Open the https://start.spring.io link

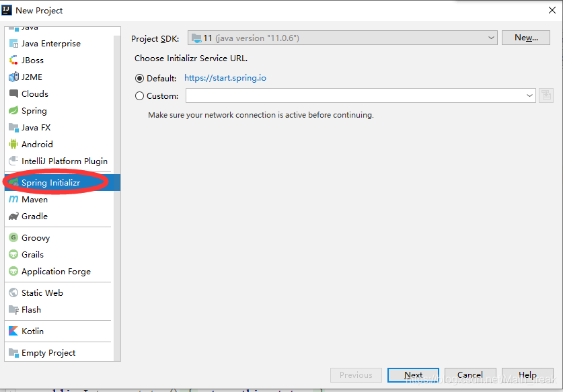[225, 78]
